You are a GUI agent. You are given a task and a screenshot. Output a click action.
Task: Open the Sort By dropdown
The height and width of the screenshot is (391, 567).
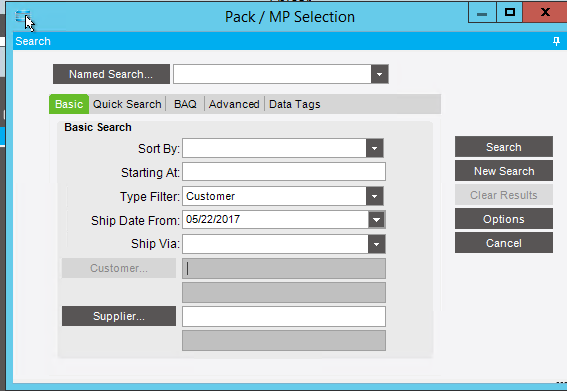[374, 148]
